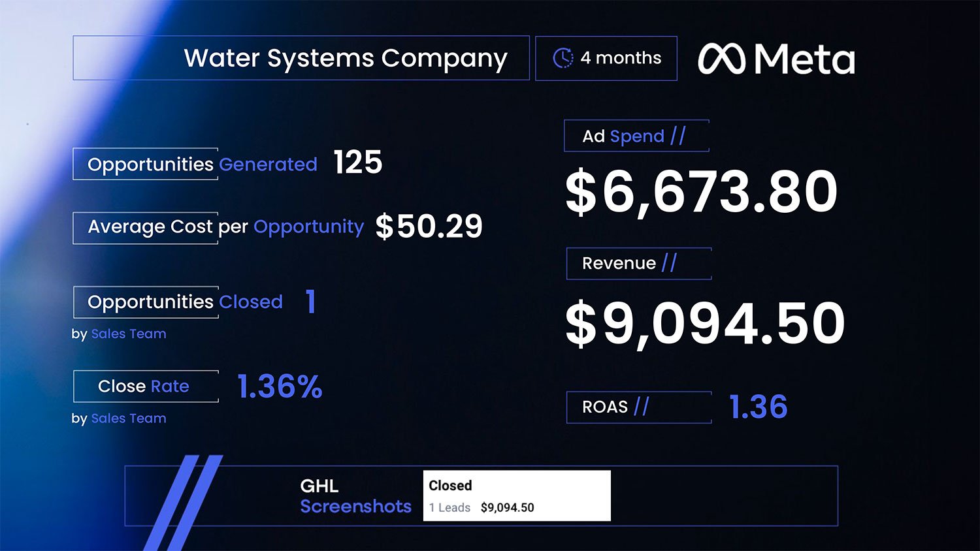Click the opportunities closed count 1
The height and width of the screenshot is (551, 980).
point(311,301)
